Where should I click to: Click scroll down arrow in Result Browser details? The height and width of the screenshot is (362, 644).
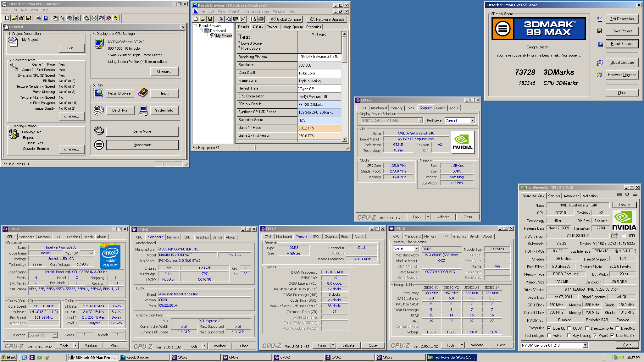tap(344, 139)
